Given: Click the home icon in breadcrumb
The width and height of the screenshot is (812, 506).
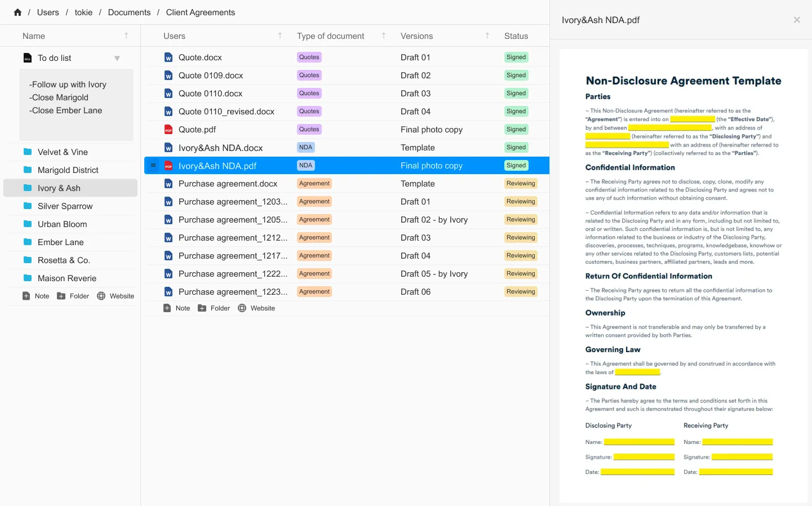Looking at the screenshot, I should [x=17, y=12].
